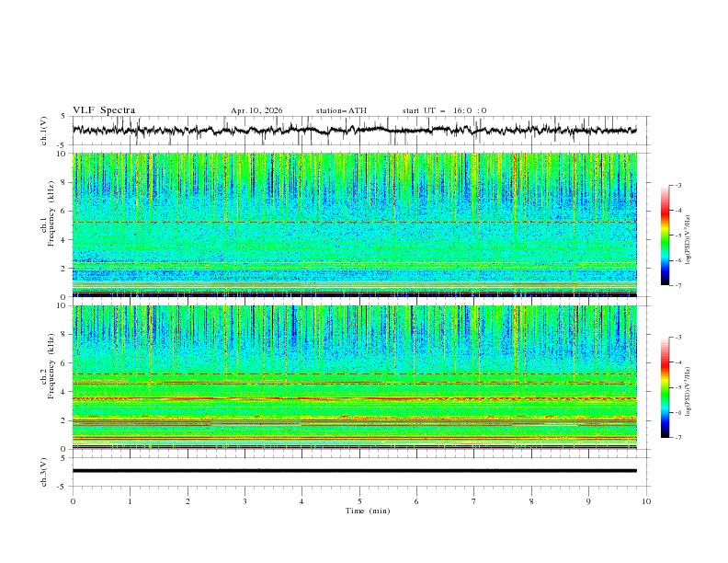Click time axis tick label "0"
This screenshot has width=728, height=563.
click(x=73, y=501)
